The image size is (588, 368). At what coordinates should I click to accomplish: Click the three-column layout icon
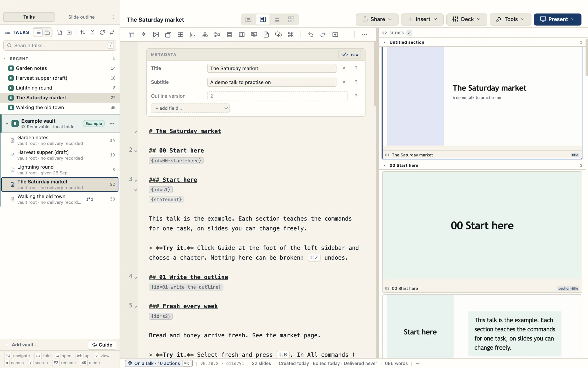point(242,35)
